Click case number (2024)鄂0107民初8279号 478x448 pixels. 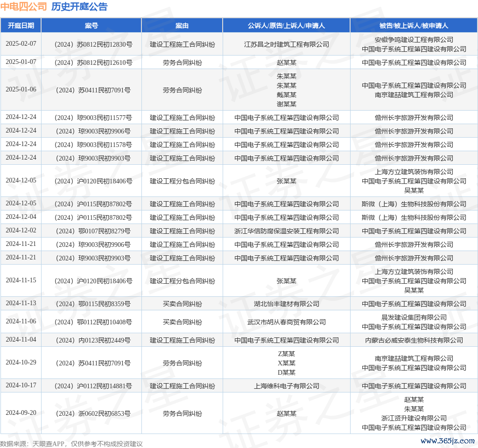(93, 231)
